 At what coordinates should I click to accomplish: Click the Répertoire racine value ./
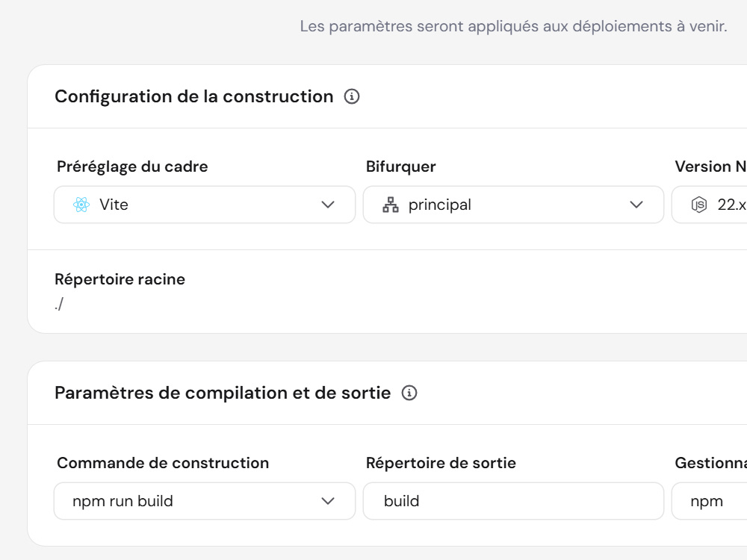pos(59,304)
